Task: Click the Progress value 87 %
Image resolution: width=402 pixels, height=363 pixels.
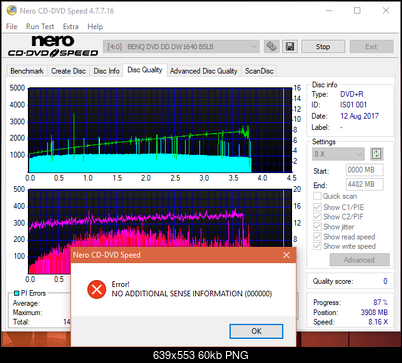Action: (380, 302)
